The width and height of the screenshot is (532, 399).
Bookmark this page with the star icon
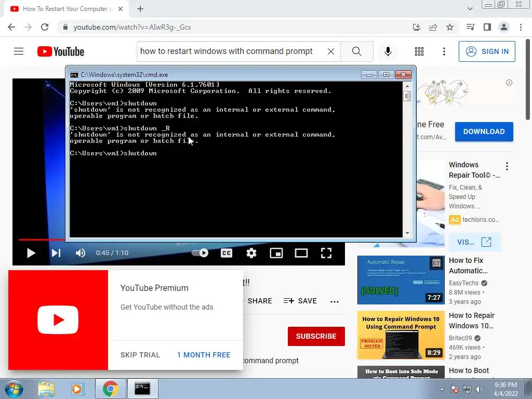click(450, 27)
